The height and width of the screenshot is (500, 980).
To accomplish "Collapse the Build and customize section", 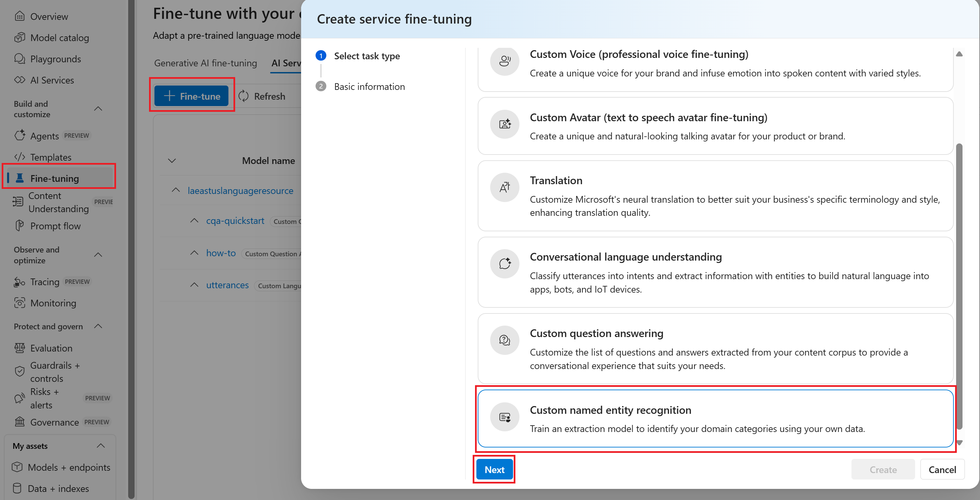I will (x=98, y=109).
